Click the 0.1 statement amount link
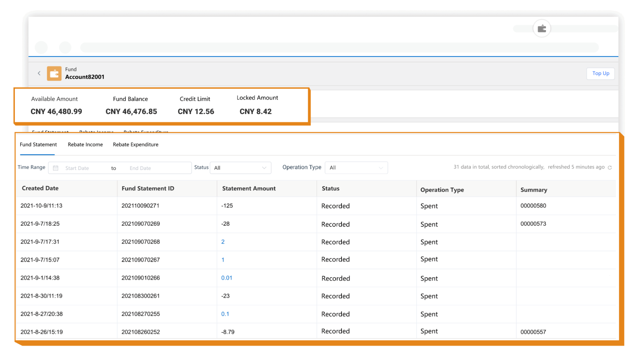The width and height of the screenshot is (635, 364). (225, 314)
